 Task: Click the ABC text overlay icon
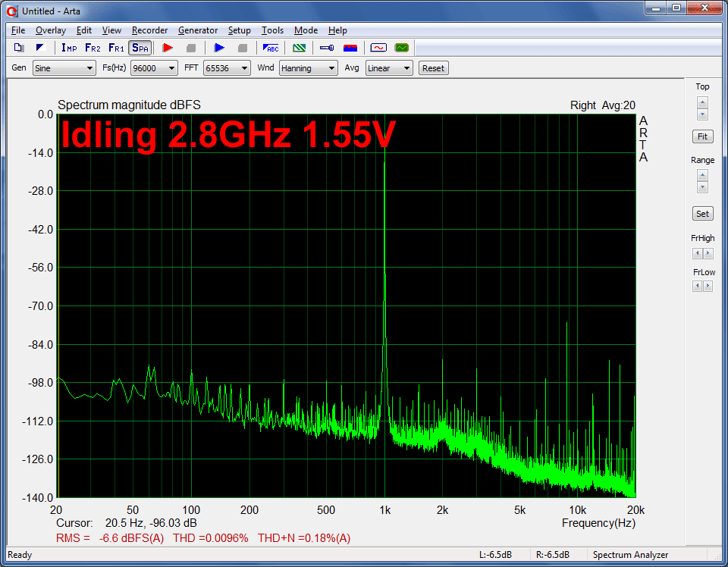coord(271,48)
